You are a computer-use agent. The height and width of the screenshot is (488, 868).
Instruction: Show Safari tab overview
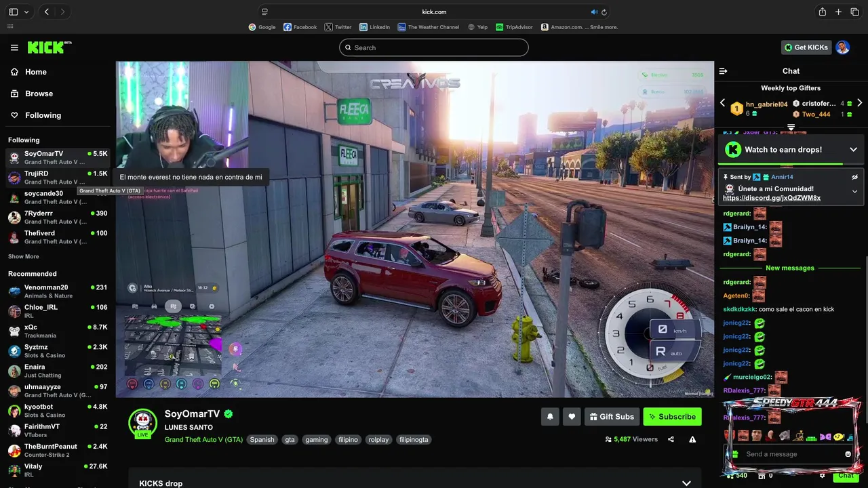[x=854, y=12]
